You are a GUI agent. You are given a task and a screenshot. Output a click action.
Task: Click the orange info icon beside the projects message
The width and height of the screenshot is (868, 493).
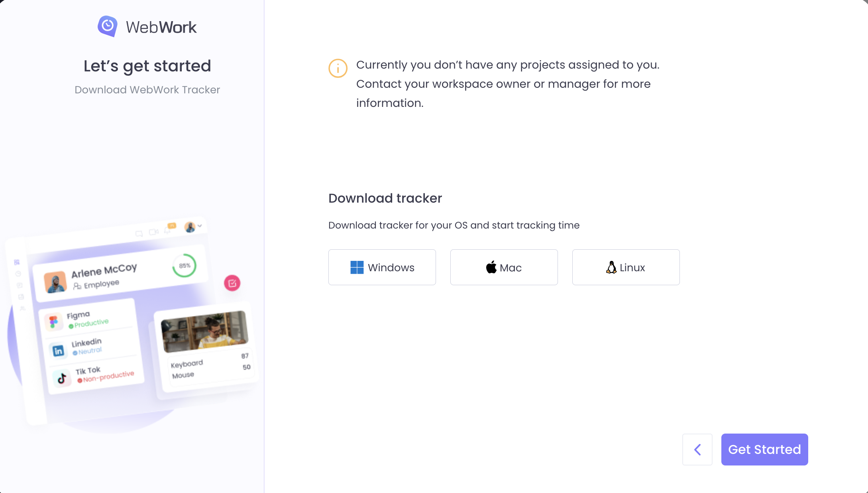338,68
